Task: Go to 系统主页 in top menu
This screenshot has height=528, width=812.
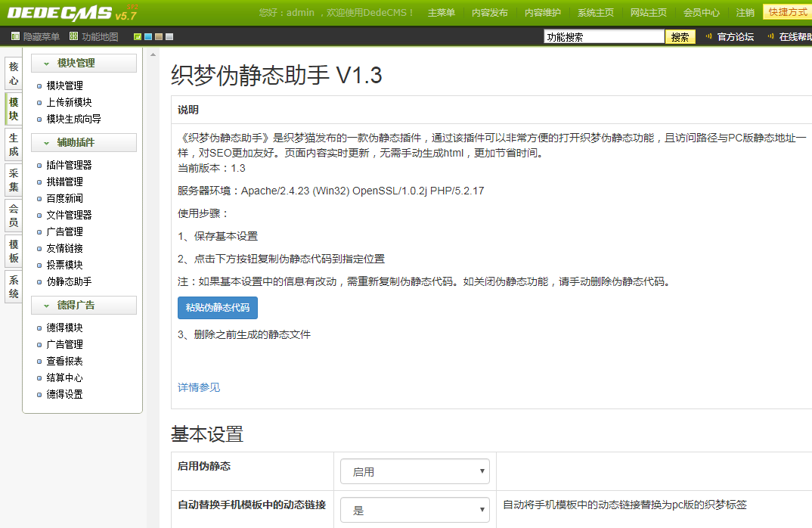Action: pos(596,12)
